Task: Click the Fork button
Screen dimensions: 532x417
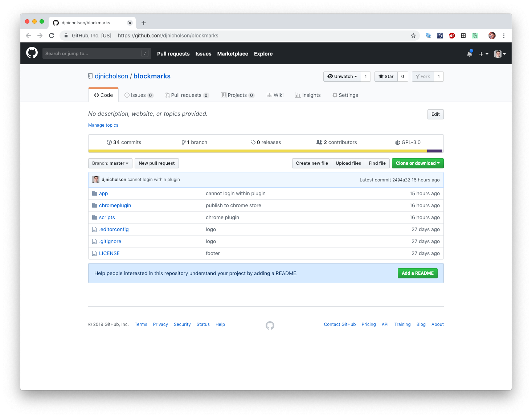Action: tap(423, 77)
